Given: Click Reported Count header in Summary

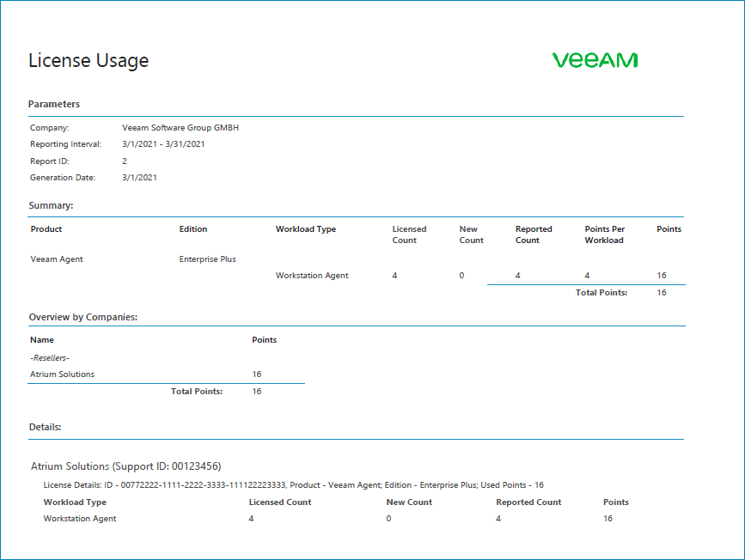Looking at the screenshot, I should (534, 234).
